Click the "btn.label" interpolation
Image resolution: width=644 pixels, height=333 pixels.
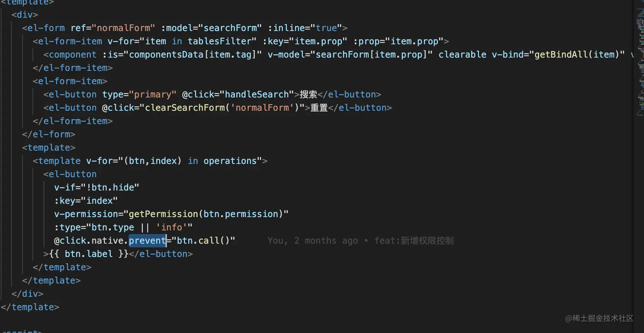click(x=89, y=254)
